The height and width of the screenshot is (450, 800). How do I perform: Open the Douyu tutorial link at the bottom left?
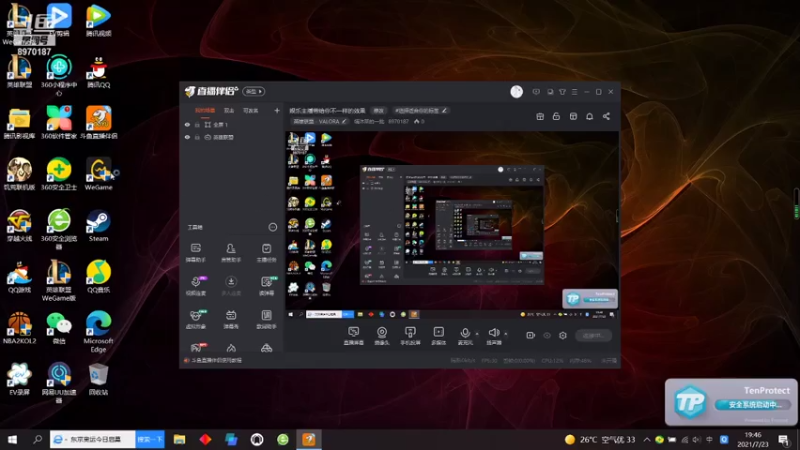point(216,360)
